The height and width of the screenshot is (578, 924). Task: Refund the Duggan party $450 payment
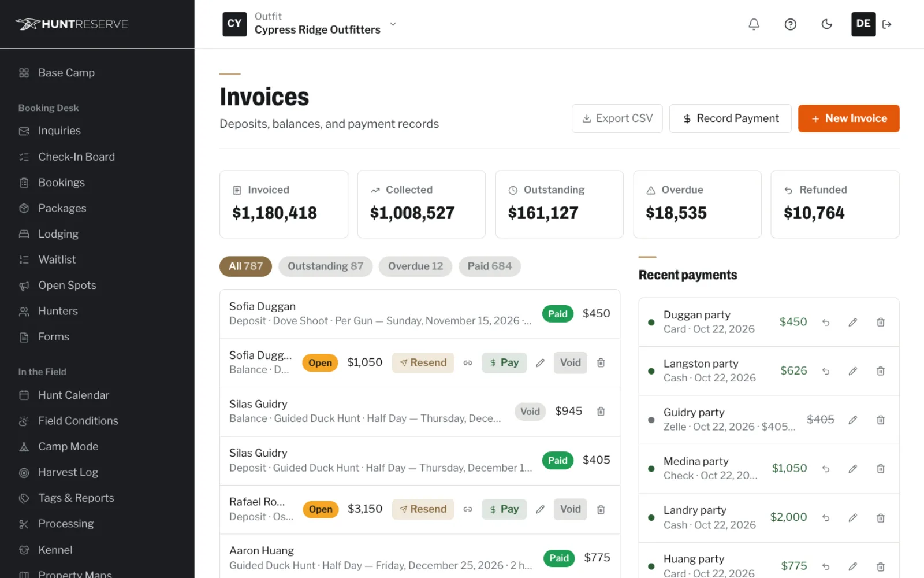point(826,323)
